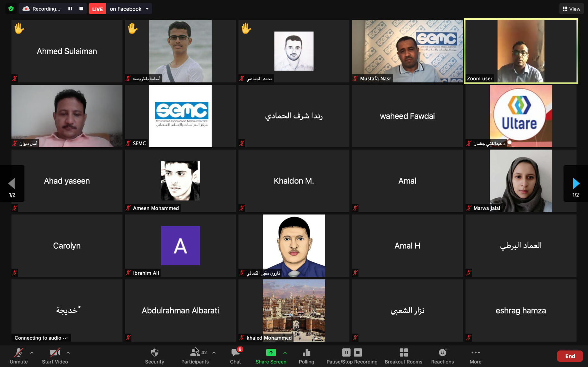Open the Reactions picker

tap(443, 356)
